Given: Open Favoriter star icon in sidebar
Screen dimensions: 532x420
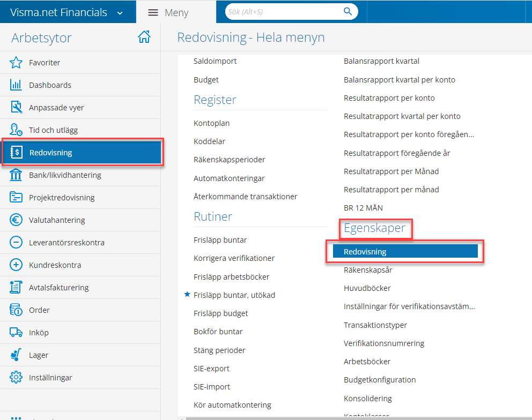Looking at the screenshot, I should [16, 63].
